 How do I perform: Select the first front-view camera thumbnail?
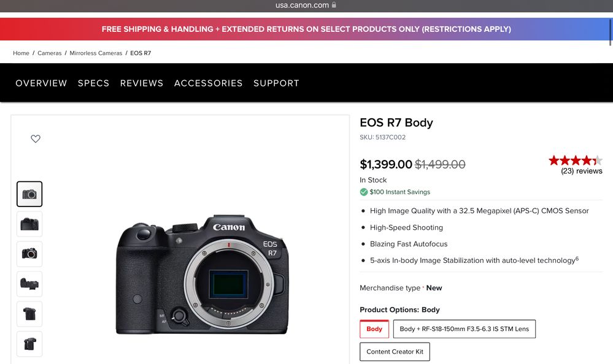(x=29, y=194)
